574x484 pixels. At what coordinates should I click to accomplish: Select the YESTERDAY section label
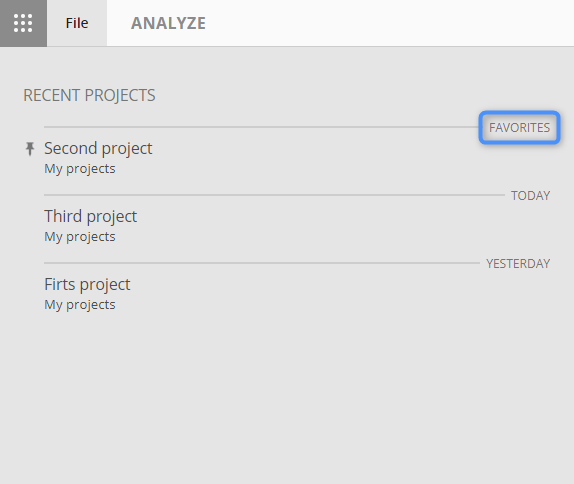coord(518,264)
